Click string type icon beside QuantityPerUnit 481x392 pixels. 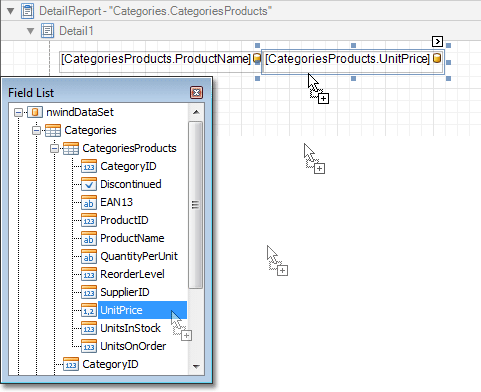[x=89, y=256]
